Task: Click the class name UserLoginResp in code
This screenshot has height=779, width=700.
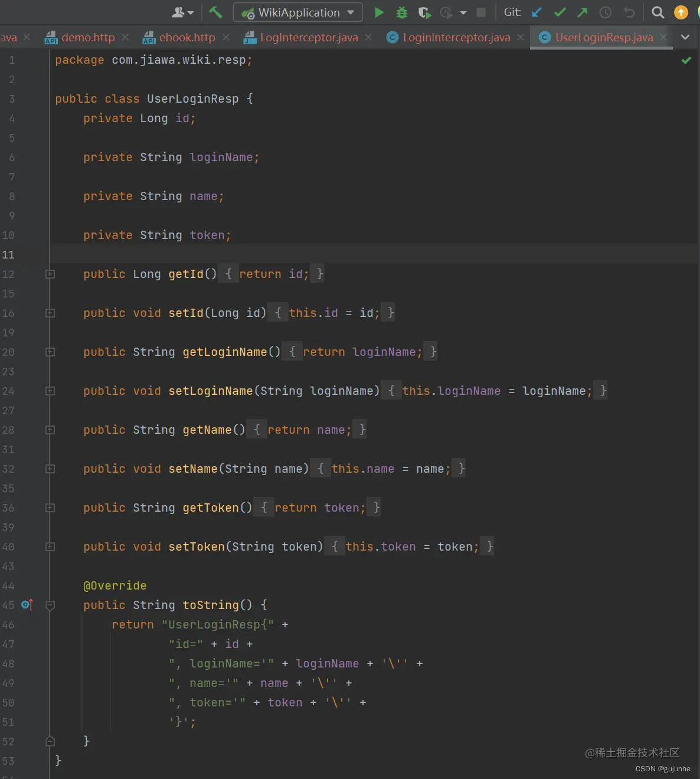Action: pyautogui.click(x=193, y=99)
